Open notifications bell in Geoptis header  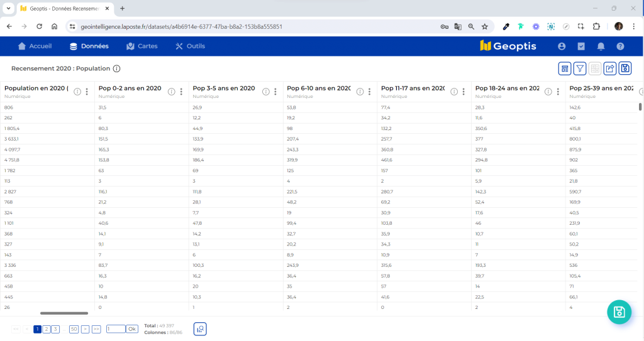pyautogui.click(x=601, y=46)
